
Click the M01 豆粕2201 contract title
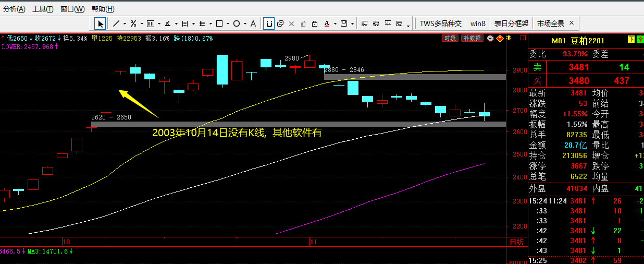pyautogui.click(x=578, y=41)
